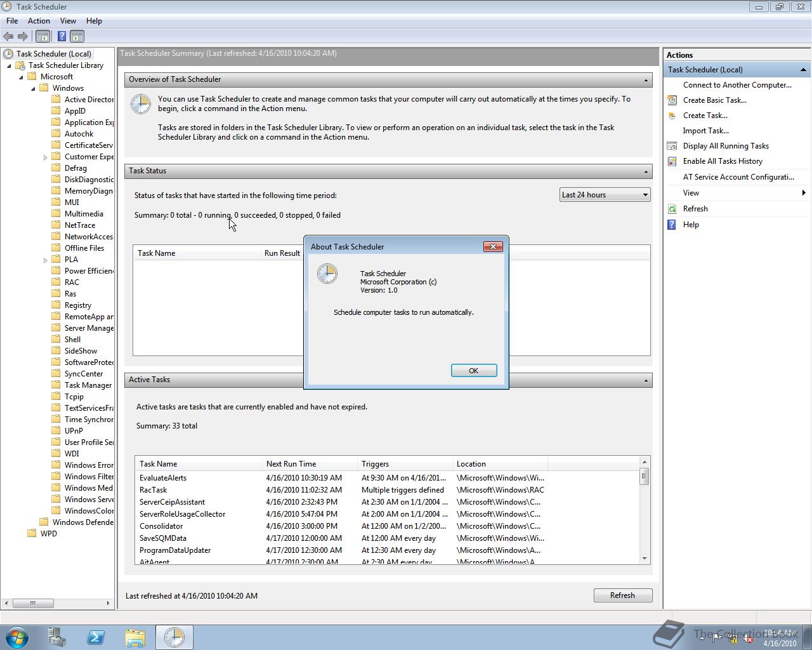
Task: Click the Create Task icon
Action: (x=672, y=116)
